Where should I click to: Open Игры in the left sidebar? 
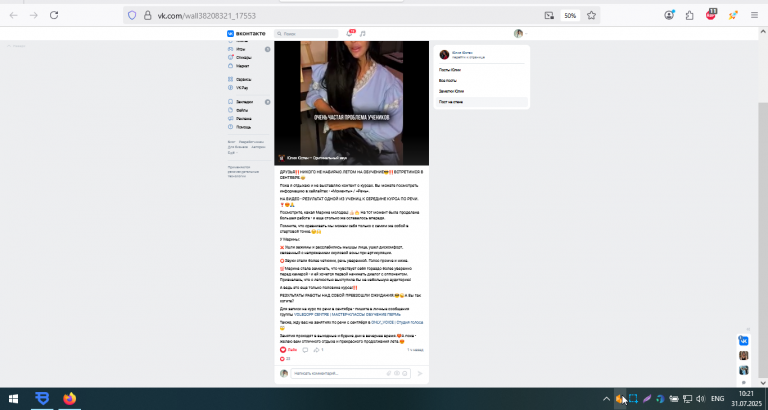click(240, 49)
